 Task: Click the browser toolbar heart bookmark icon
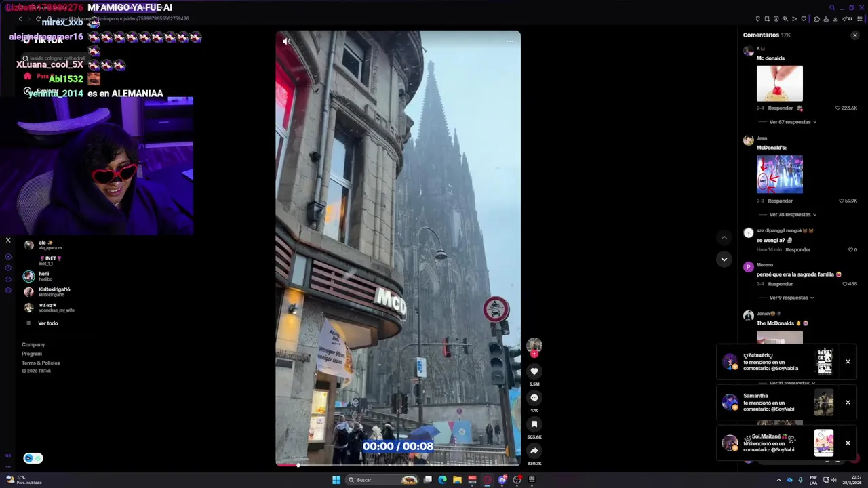click(x=804, y=19)
